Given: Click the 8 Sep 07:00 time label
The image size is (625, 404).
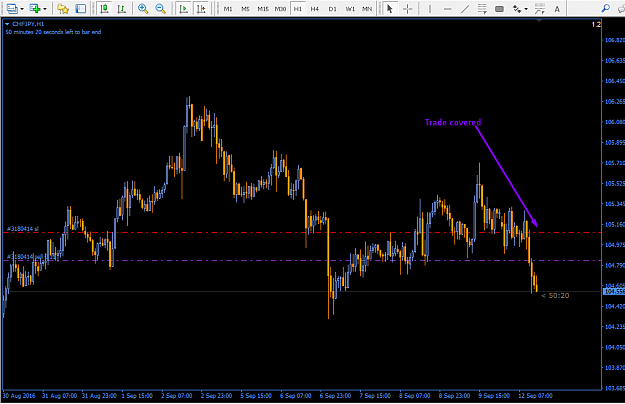Looking at the screenshot, I should (415, 396).
